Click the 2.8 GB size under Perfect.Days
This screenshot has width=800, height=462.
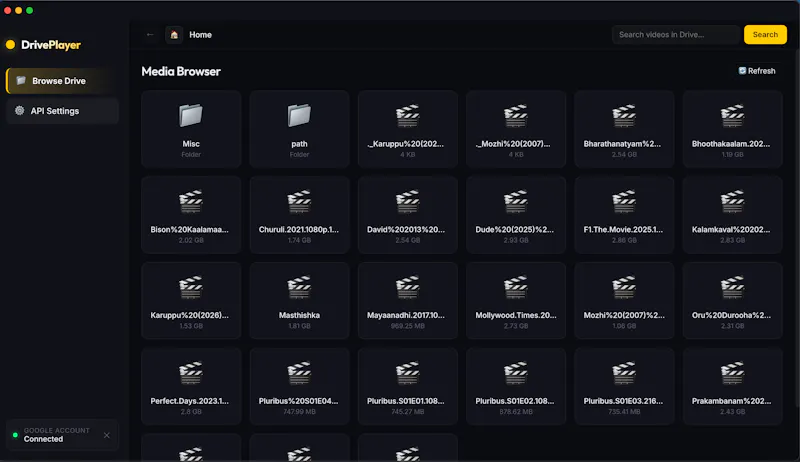(x=191, y=412)
